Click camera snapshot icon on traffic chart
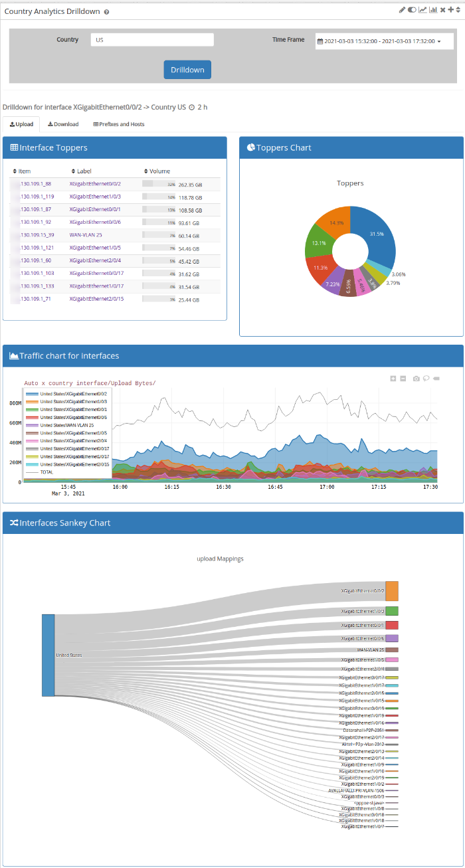The height and width of the screenshot is (868, 465). click(x=416, y=379)
